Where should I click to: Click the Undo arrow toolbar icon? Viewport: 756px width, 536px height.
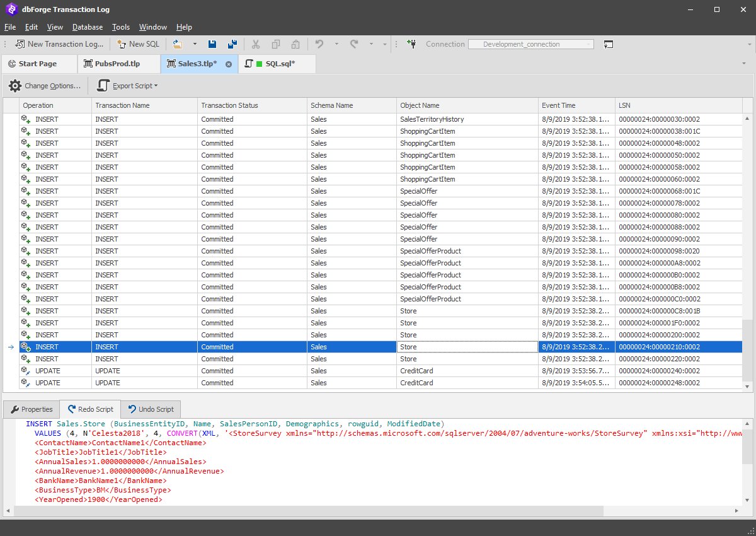[319, 44]
